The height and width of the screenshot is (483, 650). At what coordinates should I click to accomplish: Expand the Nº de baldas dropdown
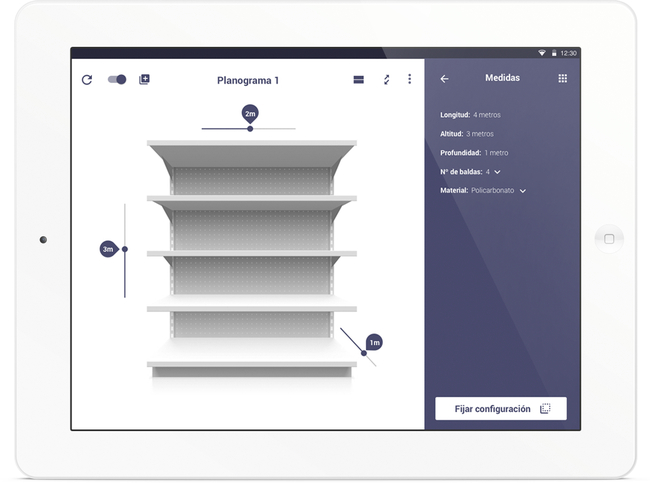(497, 172)
